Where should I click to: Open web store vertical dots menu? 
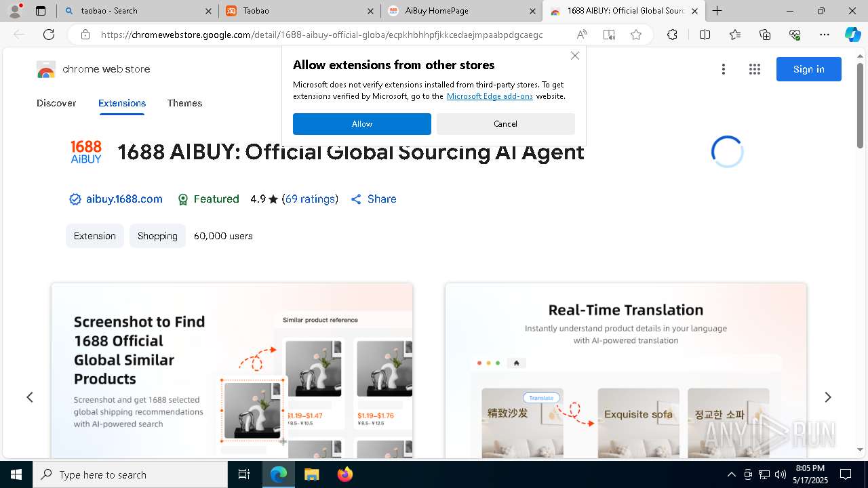point(724,69)
